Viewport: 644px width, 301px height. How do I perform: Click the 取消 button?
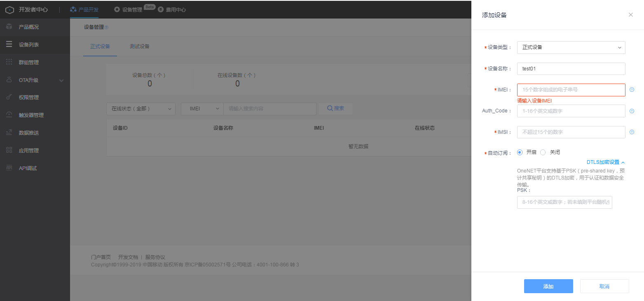(x=604, y=286)
